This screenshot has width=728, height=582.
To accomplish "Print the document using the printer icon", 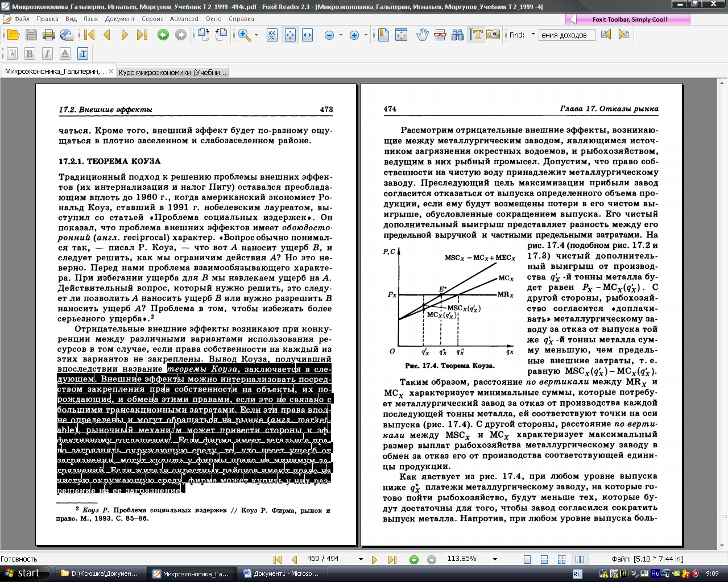I will pyautogui.click(x=48, y=35).
